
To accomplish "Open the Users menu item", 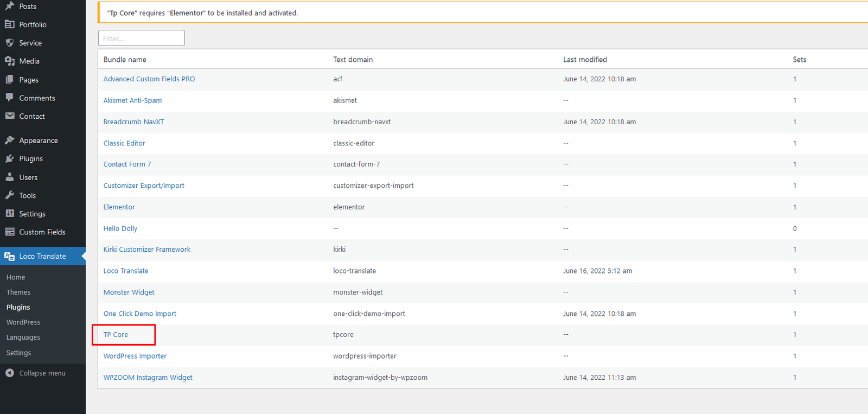I will tap(28, 177).
